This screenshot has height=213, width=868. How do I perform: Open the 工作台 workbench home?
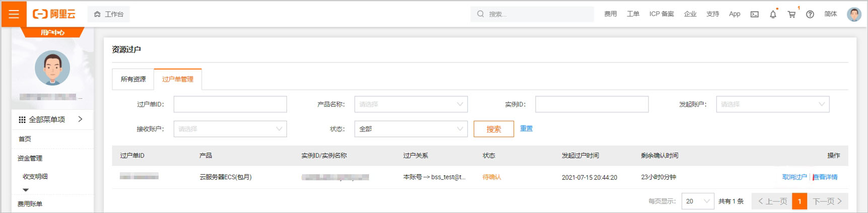(109, 14)
